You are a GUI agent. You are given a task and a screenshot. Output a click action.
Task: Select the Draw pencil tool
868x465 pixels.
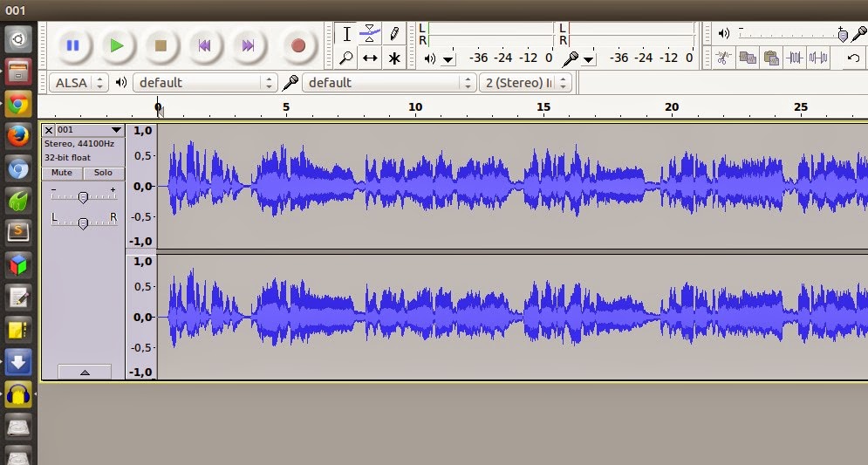(x=394, y=34)
